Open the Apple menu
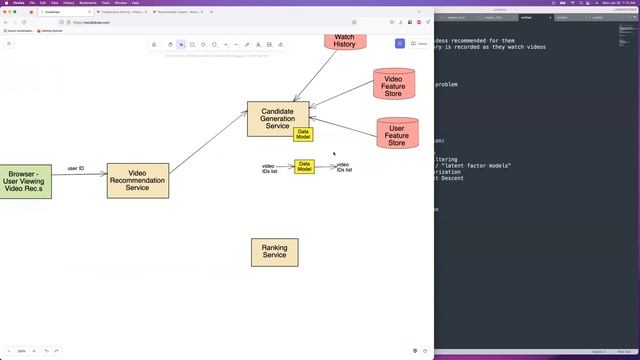Viewport: 640px width, 360px height. [6, 3]
